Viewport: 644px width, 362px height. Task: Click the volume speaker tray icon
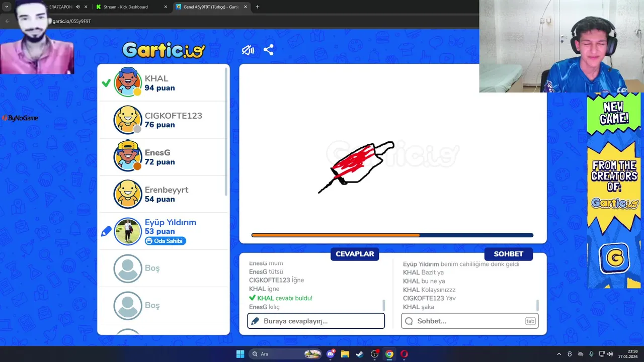pyautogui.click(x=610, y=354)
